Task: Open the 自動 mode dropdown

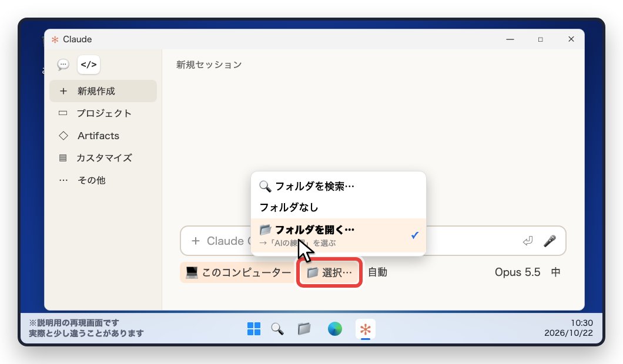Action: click(x=377, y=272)
